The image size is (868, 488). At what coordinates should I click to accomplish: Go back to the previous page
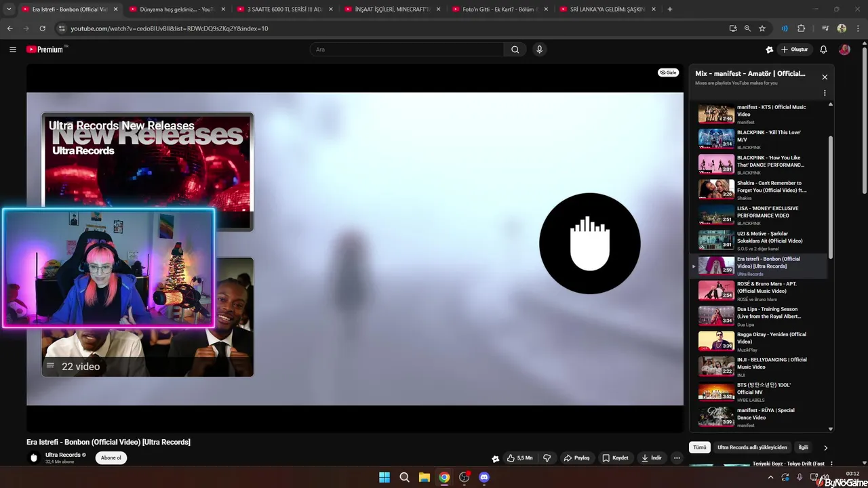point(9,28)
